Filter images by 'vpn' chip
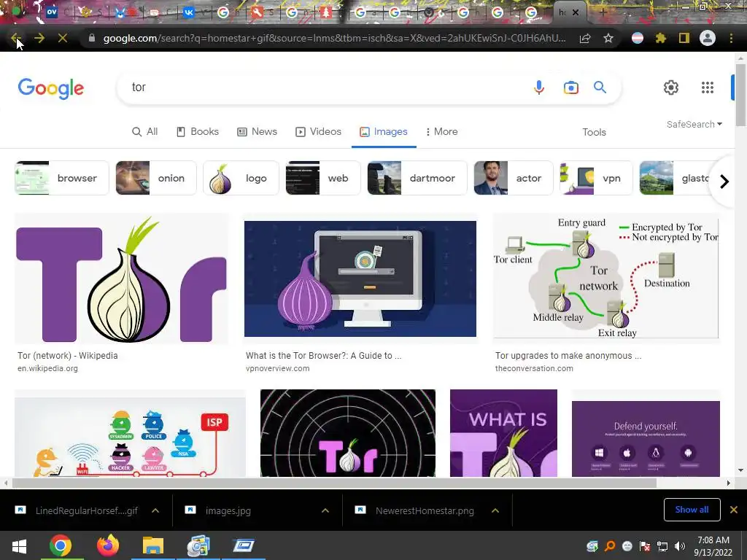The height and width of the screenshot is (560, 747). click(x=596, y=178)
